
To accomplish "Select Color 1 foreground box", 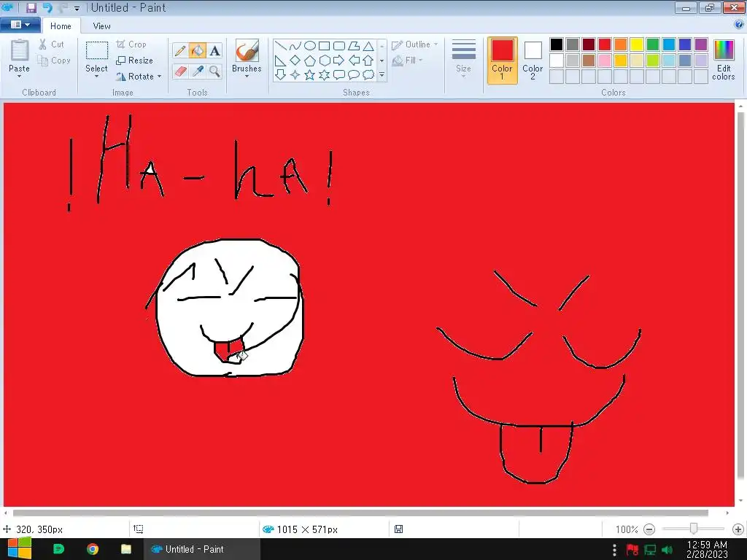I will tap(502, 61).
